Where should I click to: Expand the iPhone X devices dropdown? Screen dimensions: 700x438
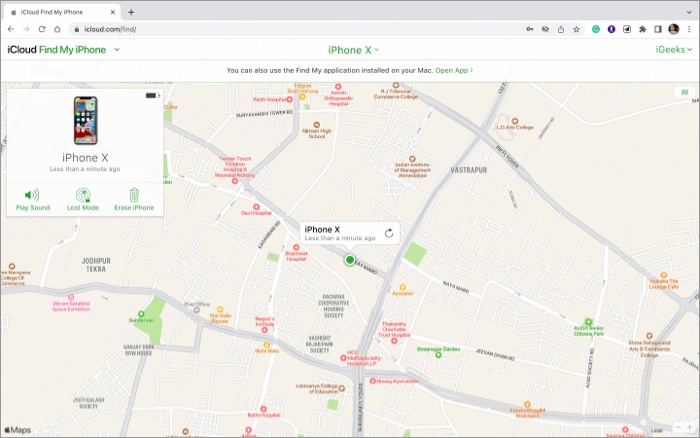(354, 49)
